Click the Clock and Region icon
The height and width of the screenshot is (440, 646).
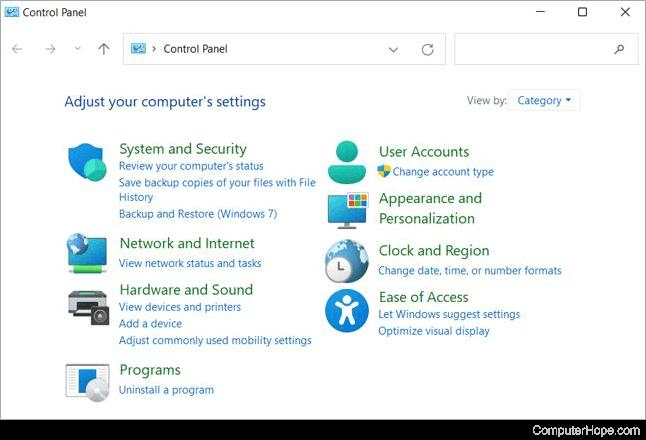tap(347, 261)
